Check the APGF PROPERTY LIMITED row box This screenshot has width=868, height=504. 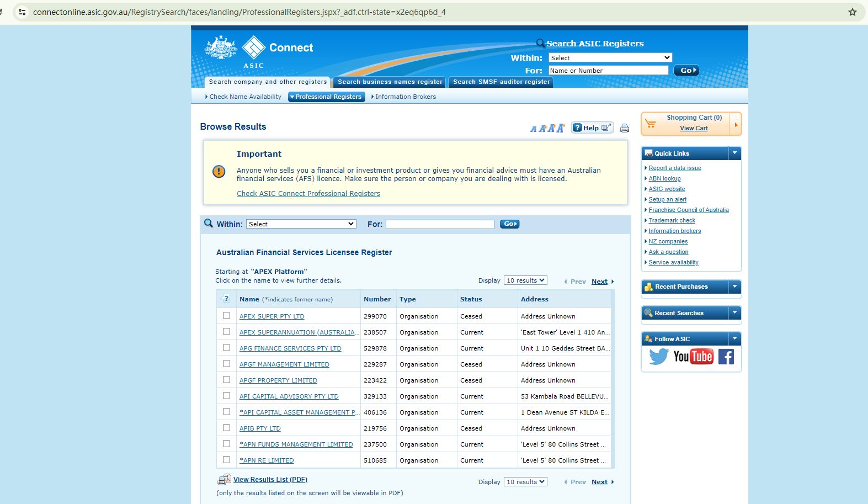[x=226, y=380]
